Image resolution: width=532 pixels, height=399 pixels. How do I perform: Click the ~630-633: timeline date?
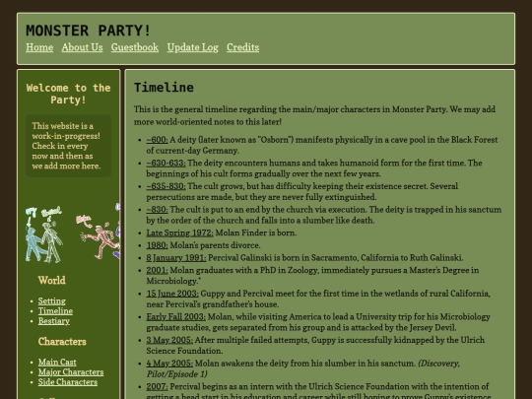(x=166, y=163)
